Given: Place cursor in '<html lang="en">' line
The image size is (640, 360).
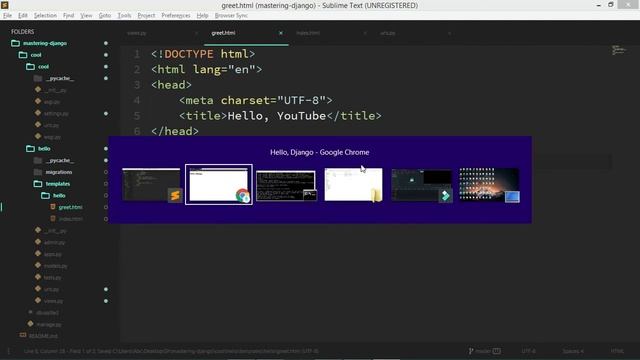Looking at the screenshot, I should pos(207,69).
